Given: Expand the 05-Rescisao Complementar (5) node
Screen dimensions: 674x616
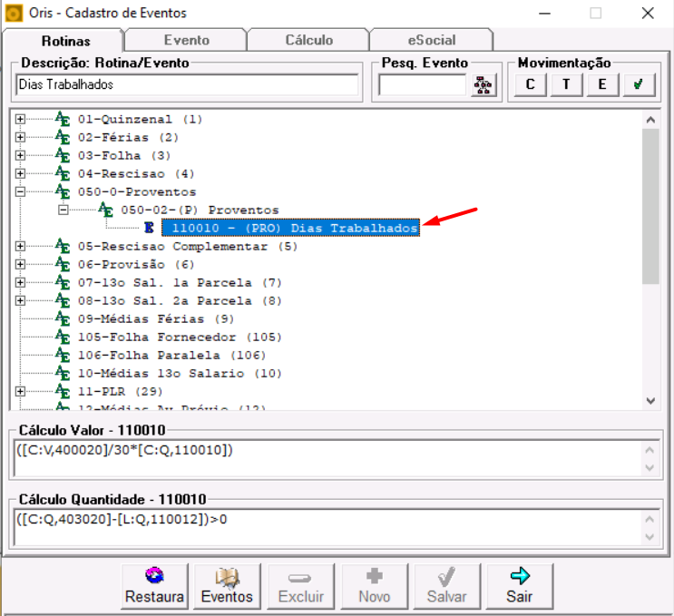Looking at the screenshot, I should pyautogui.click(x=20, y=246).
